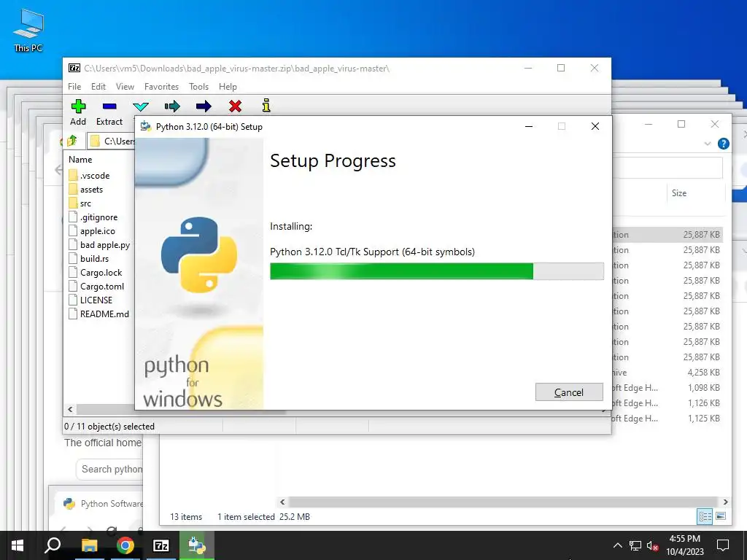
Task: Click the .vscode folder icon
Action: click(x=73, y=175)
